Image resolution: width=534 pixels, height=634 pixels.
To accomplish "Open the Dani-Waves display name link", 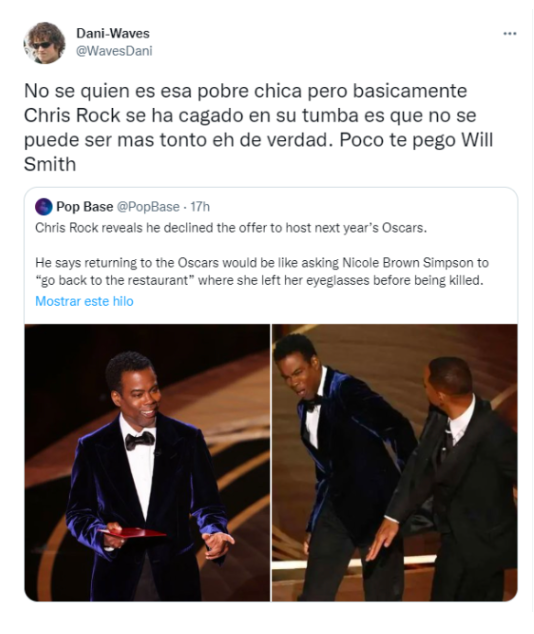I will click(x=113, y=33).
